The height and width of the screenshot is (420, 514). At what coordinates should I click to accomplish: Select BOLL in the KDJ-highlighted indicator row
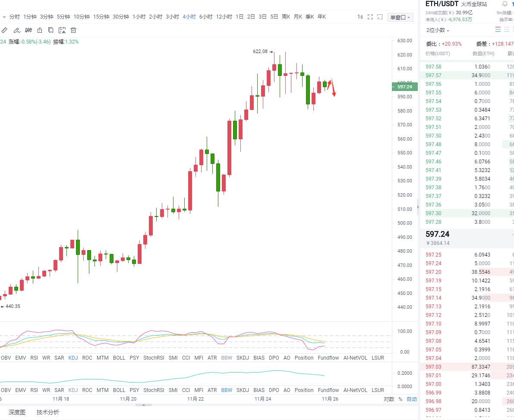pos(119,358)
